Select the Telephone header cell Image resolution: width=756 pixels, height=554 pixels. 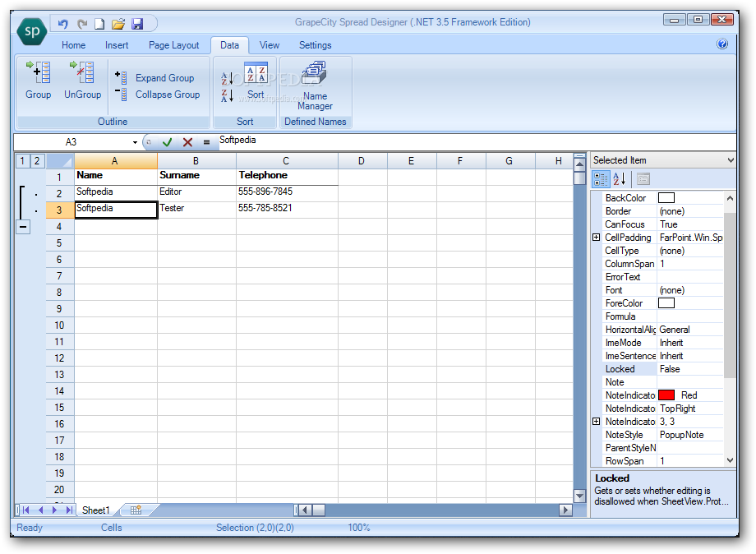tap(287, 177)
